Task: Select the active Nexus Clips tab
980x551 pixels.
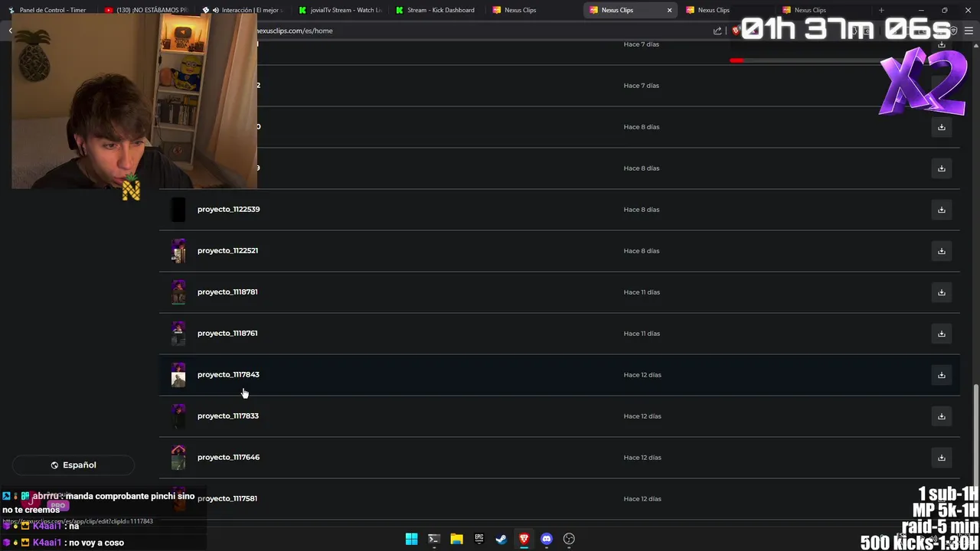Action: pos(630,10)
